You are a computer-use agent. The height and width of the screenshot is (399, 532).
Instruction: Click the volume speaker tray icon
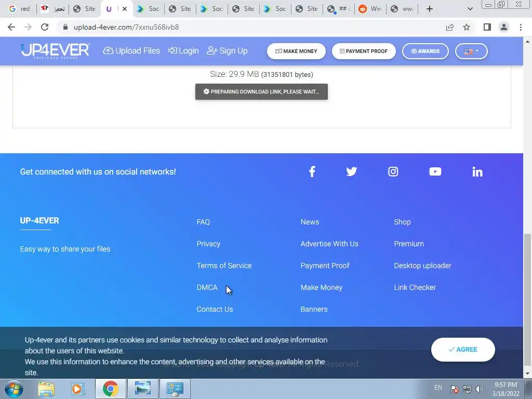(480, 389)
